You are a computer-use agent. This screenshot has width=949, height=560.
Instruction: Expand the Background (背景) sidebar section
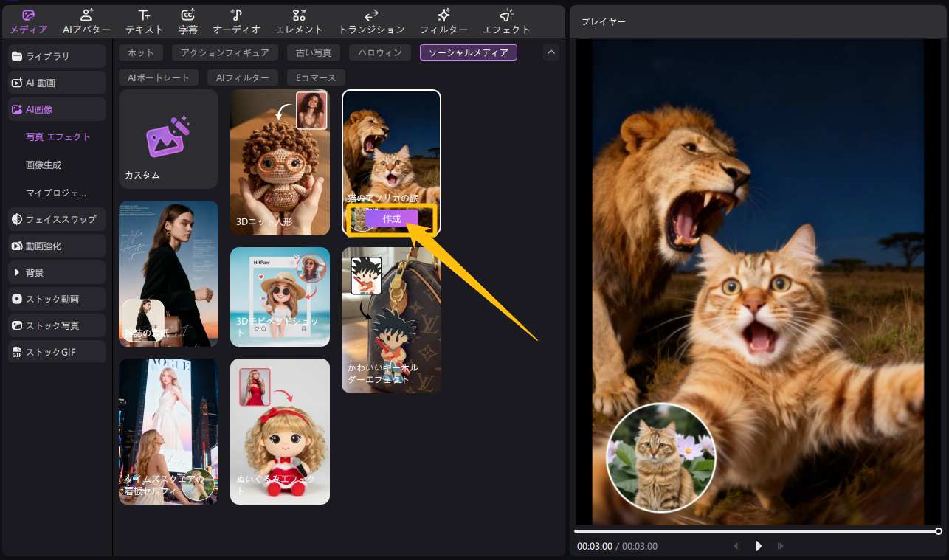58,272
